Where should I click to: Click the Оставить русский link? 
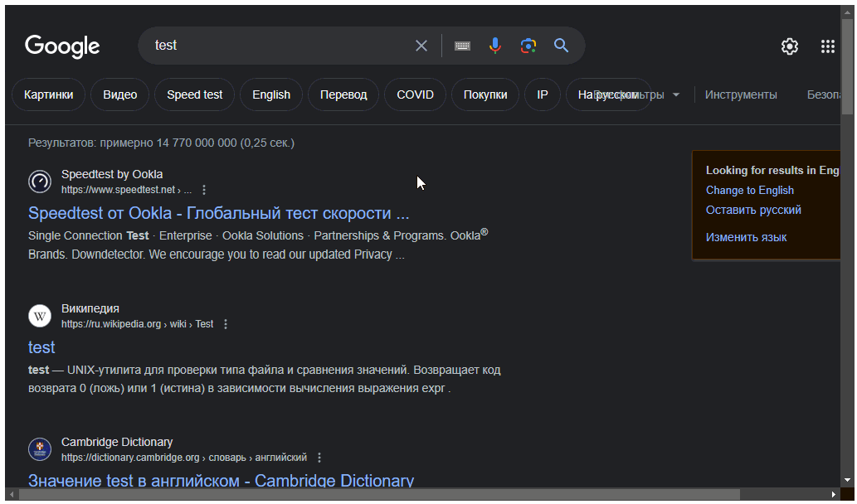pyautogui.click(x=753, y=210)
